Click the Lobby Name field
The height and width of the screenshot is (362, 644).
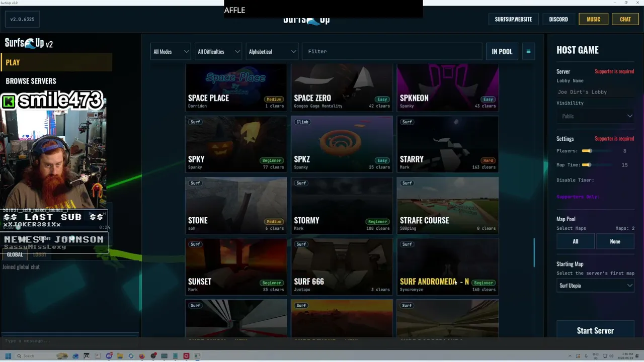coord(596,92)
